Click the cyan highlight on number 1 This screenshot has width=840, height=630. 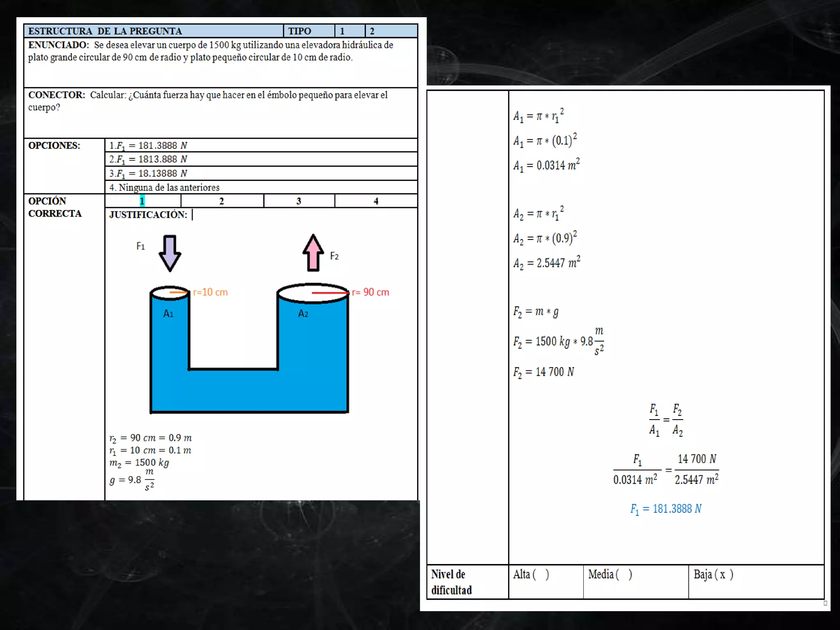click(x=142, y=201)
